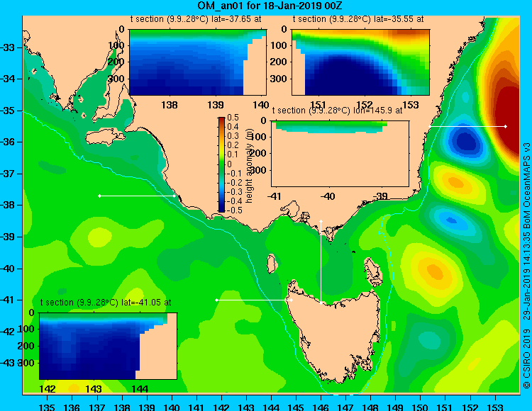This screenshot has height=411, width=532.
Task: Click the -33 latitude label on main axis
Action: coord(8,47)
